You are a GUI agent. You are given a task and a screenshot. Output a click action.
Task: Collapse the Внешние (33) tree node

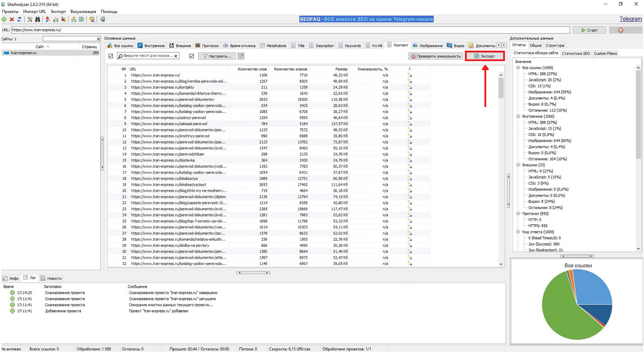(x=518, y=165)
